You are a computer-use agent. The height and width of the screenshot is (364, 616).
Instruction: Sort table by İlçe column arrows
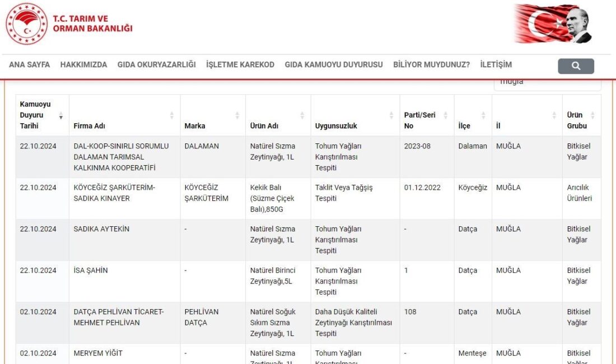coord(483,115)
